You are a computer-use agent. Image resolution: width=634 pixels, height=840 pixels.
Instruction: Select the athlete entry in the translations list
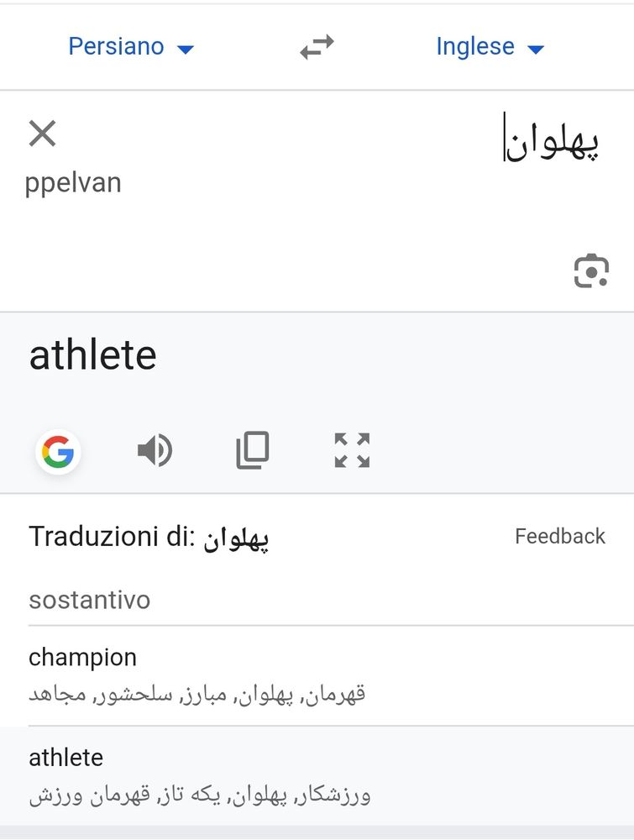pos(65,758)
